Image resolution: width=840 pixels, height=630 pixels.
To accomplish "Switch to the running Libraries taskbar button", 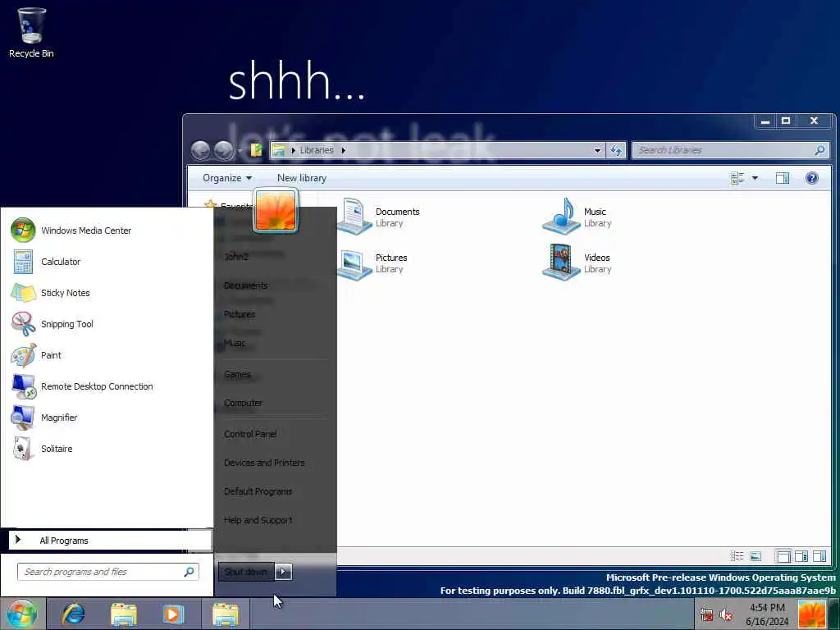I will 226,614.
